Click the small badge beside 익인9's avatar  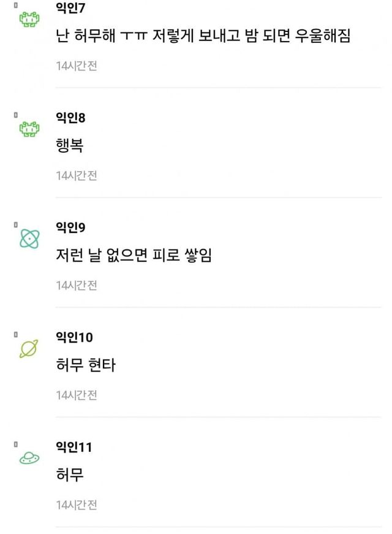click(15, 224)
